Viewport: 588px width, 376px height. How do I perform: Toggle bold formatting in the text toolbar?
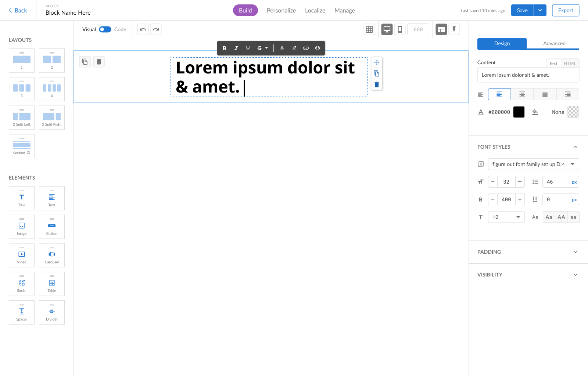coord(225,48)
